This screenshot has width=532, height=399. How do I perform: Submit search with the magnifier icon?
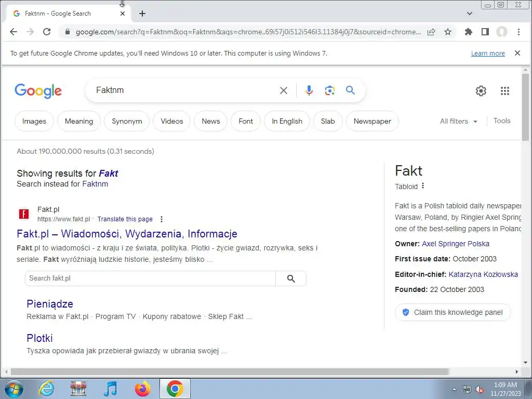pos(350,90)
